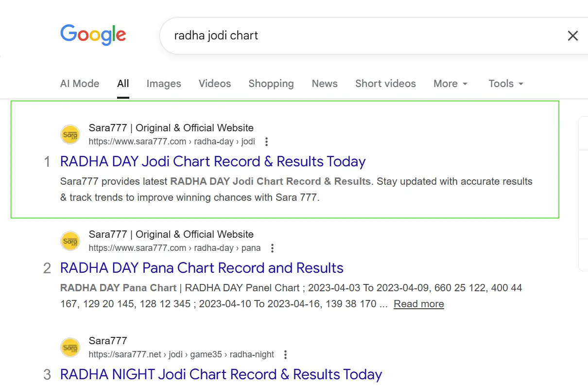588x387 pixels.
Task: Open the Short videos tab
Action: pos(385,84)
